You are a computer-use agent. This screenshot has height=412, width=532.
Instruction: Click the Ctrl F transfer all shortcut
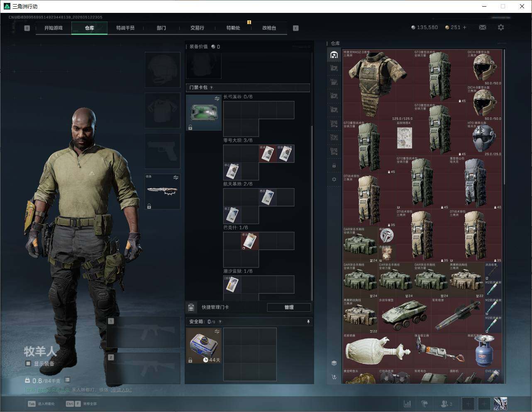click(x=81, y=404)
